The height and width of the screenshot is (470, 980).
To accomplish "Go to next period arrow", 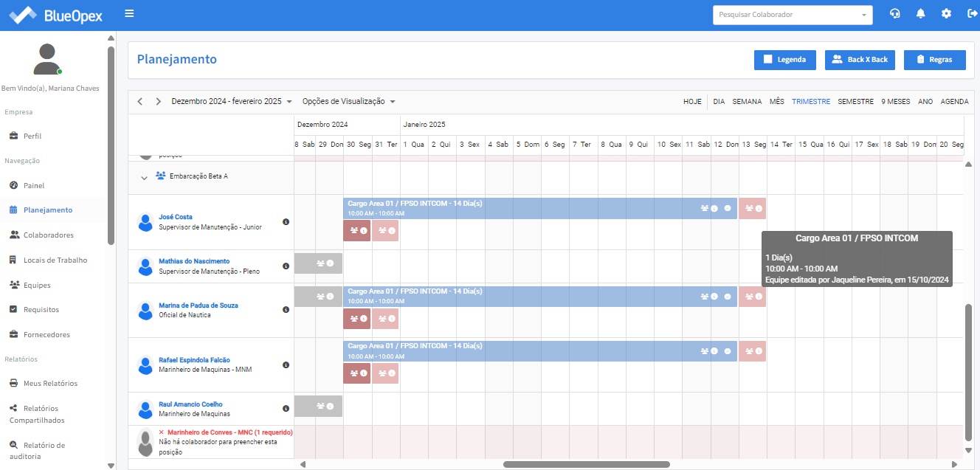I will (158, 102).
